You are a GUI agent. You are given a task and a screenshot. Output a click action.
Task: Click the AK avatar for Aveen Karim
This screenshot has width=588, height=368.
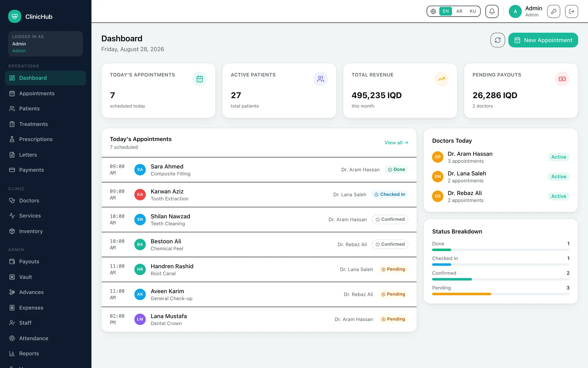click(x=140, y=294)
